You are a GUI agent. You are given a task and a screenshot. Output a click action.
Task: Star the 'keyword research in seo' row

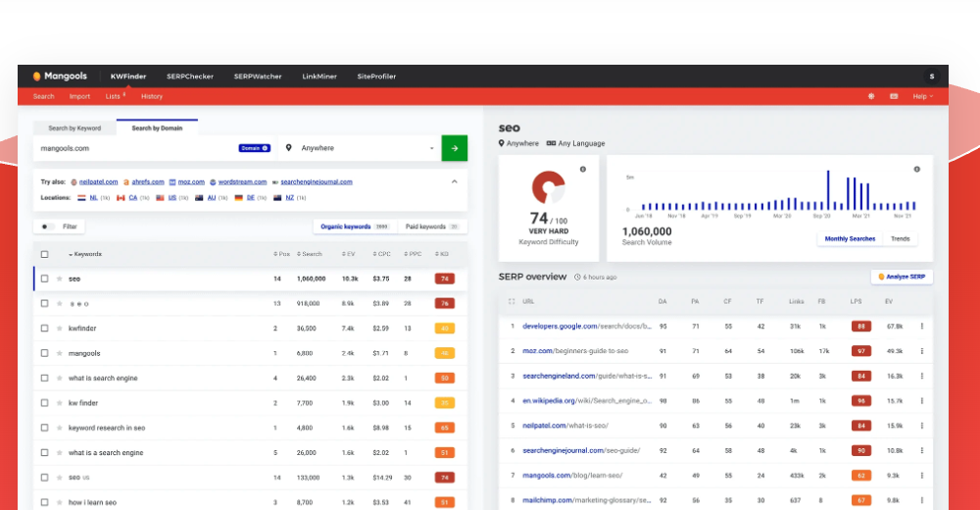pos(60,428)
